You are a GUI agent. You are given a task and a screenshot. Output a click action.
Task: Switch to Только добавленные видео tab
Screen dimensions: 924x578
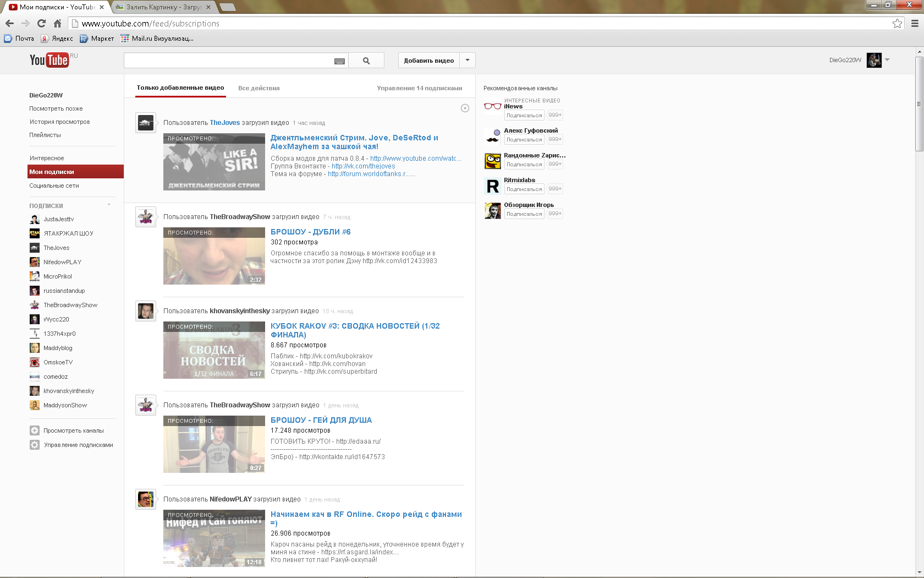tap(180, 88)
